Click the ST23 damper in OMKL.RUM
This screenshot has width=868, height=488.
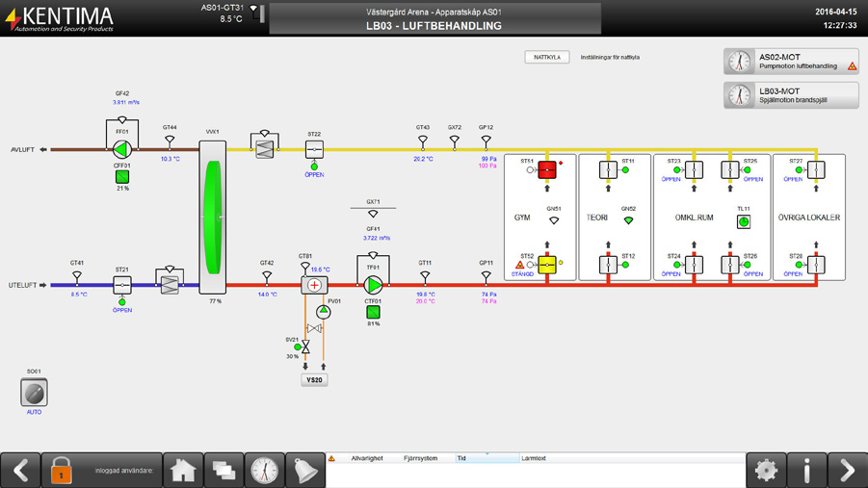(x=694, y=169)
